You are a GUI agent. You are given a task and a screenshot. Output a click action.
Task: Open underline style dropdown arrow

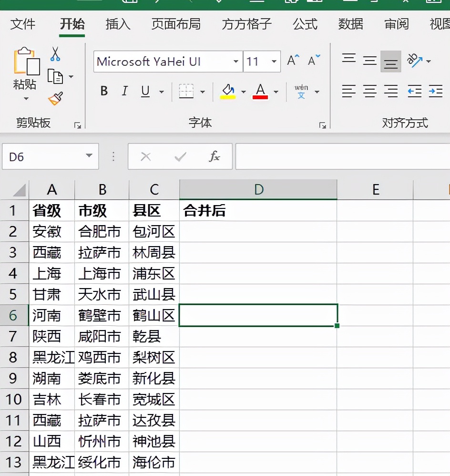tap(162, 92)
